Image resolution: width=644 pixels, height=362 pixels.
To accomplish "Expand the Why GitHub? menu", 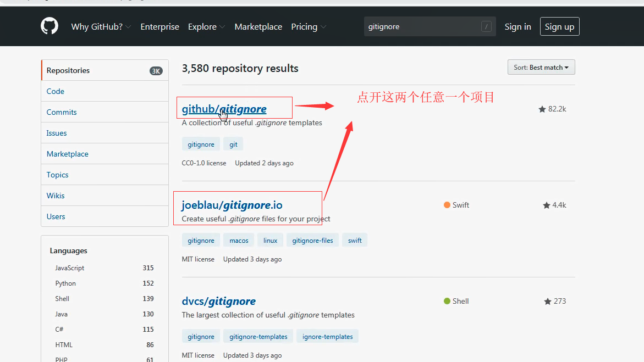I will 101,27.
